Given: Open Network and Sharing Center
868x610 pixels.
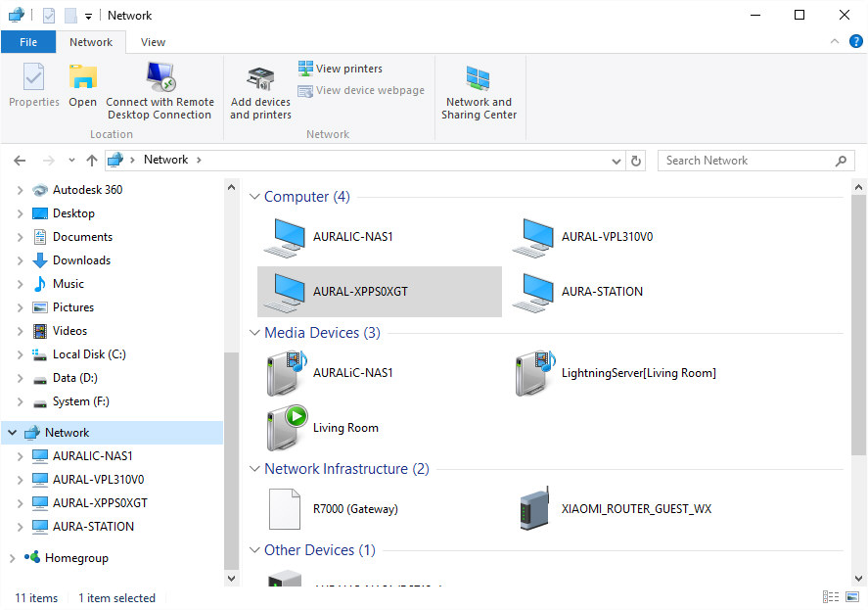Looking at the screenshot, I should click(479, 92).
